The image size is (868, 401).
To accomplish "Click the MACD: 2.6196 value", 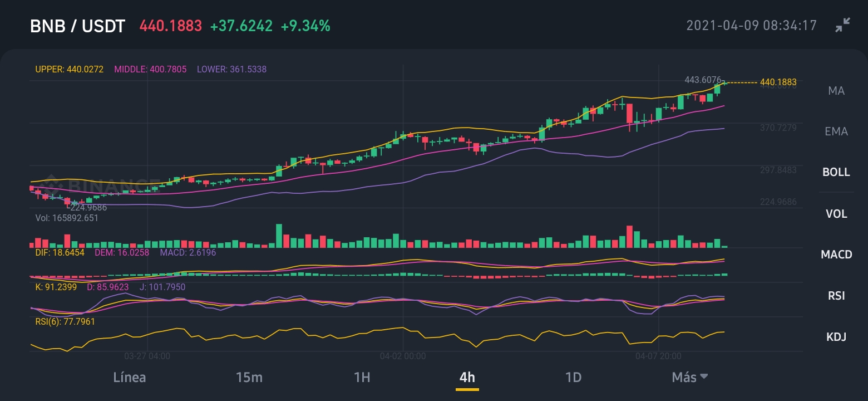I will point(188,252).
